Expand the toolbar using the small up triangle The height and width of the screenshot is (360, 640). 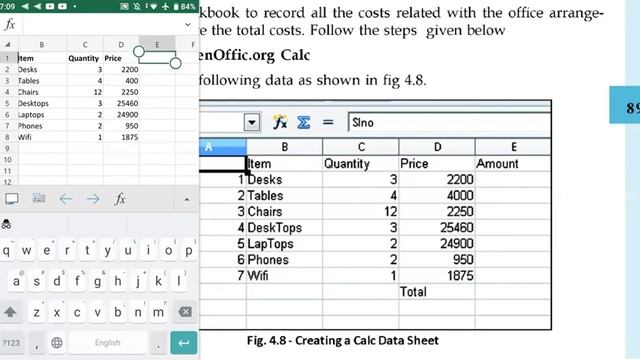click(x=187, y=200)
